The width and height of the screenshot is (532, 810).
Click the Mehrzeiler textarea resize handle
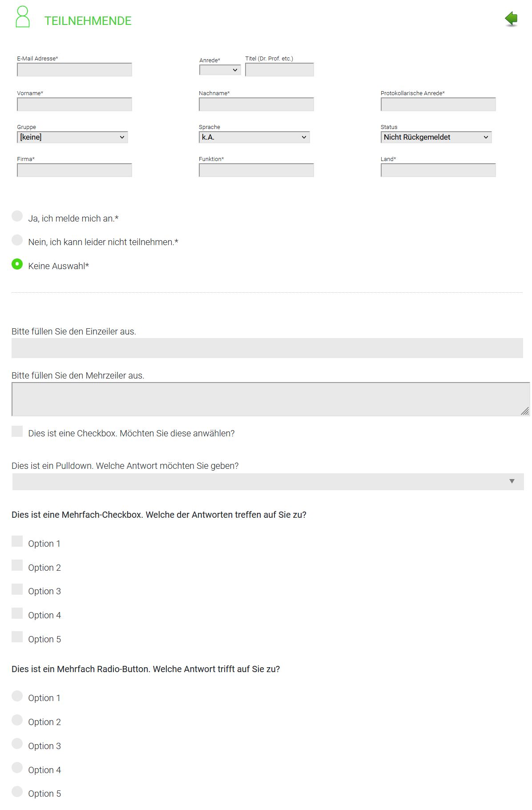(x=525, y=411)
